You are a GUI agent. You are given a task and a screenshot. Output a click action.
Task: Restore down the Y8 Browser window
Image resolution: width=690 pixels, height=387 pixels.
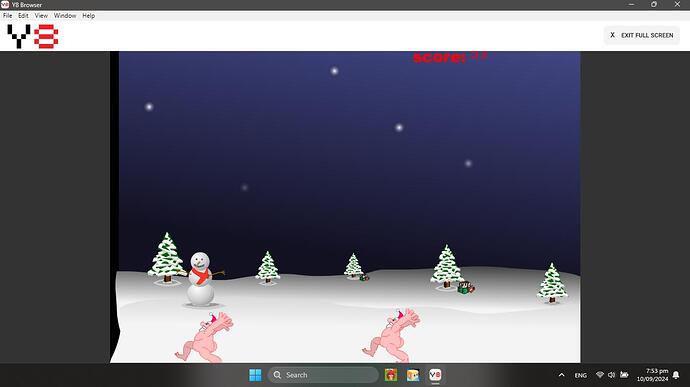pos(654,4)
